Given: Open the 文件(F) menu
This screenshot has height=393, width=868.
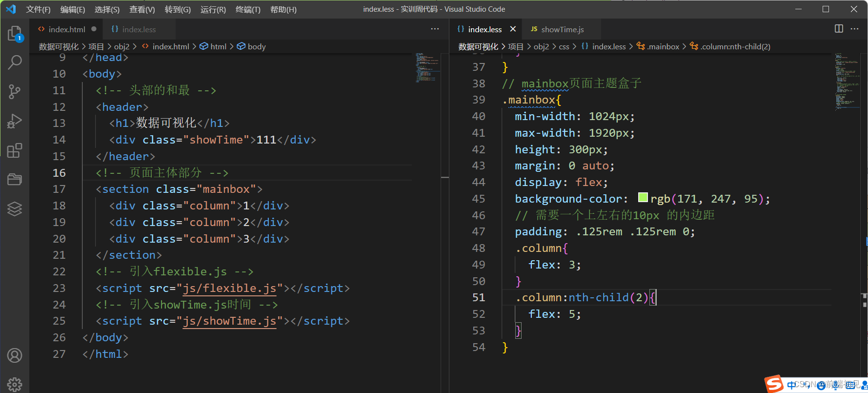Looking at the screenshot, I should point(38,9).
